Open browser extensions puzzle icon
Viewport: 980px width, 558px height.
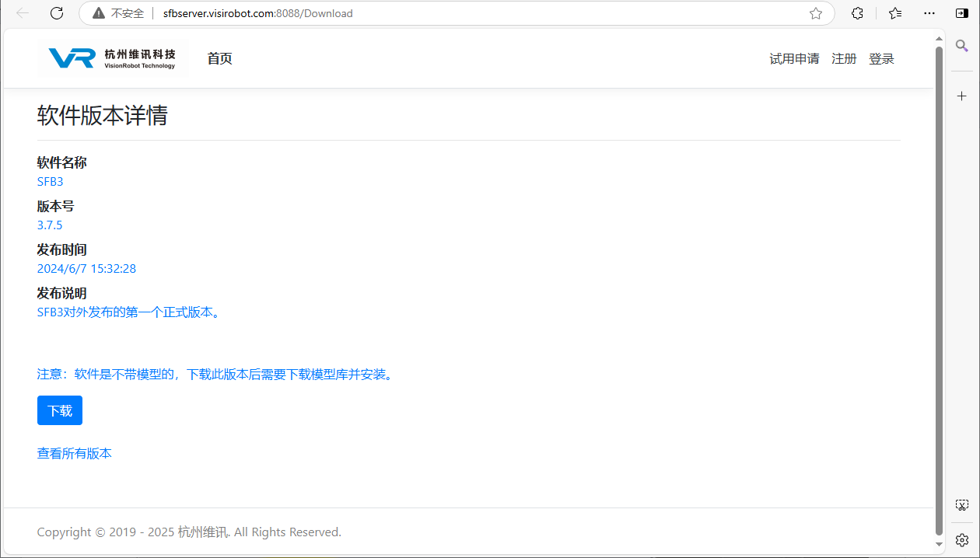point(858,13)
